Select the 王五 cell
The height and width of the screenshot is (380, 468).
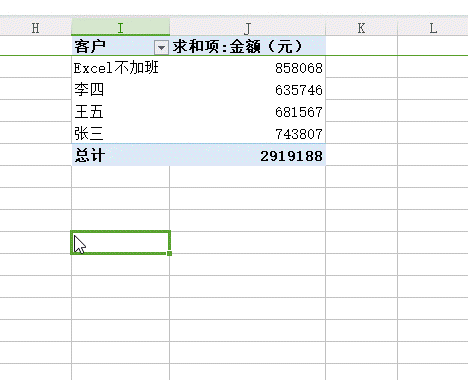click(x=120, y=111)
